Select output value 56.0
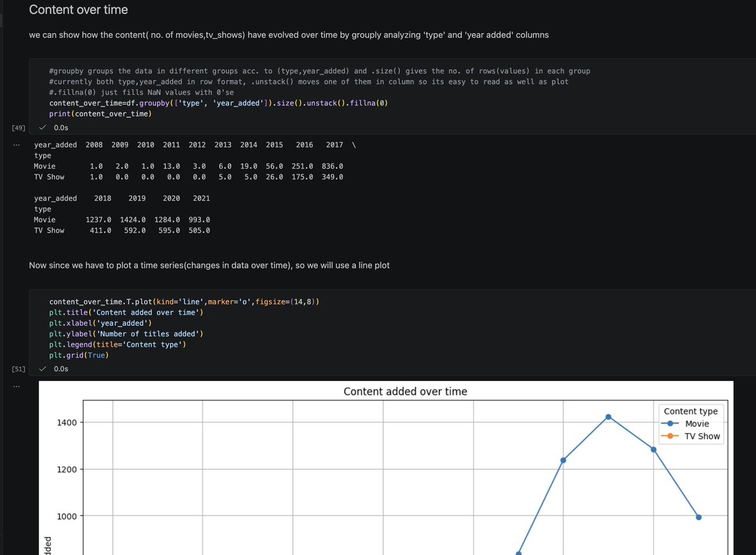Screen dimensions: 756x555 click(274, 166)
